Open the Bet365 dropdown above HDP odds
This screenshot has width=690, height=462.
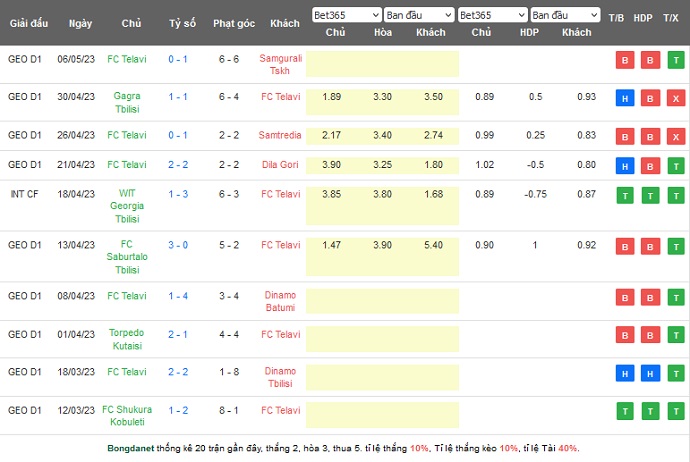492,15
